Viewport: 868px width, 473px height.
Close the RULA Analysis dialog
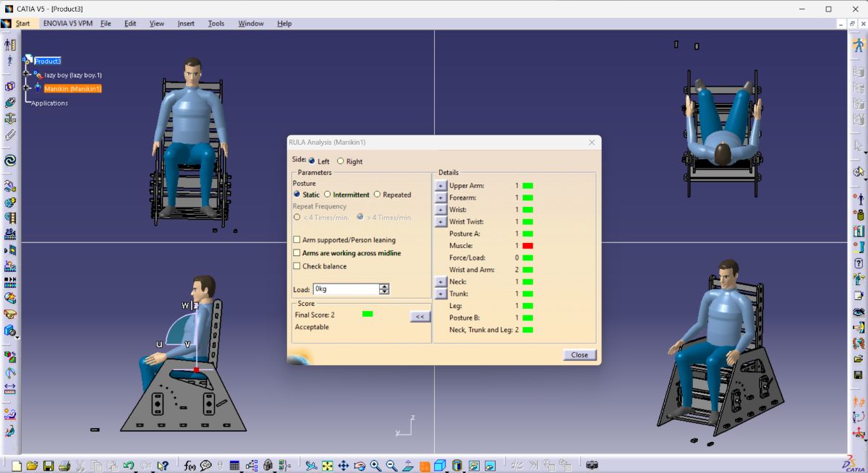pos(579,354)
